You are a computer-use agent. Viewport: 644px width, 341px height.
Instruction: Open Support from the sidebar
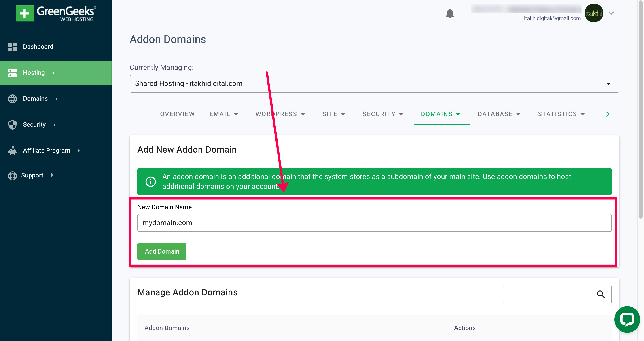pos(32,175)
